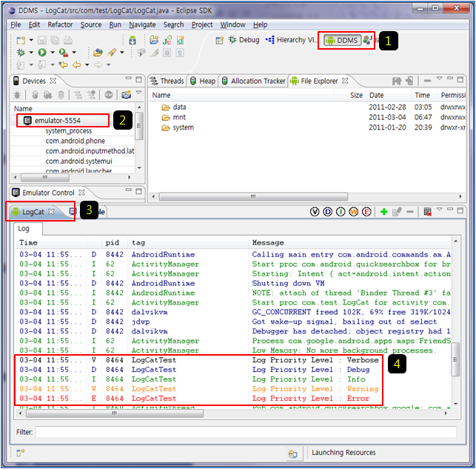Clear the LogCat log output
Image resolution: width=476 pixels, height=469 pixels.
coord(427,212)
